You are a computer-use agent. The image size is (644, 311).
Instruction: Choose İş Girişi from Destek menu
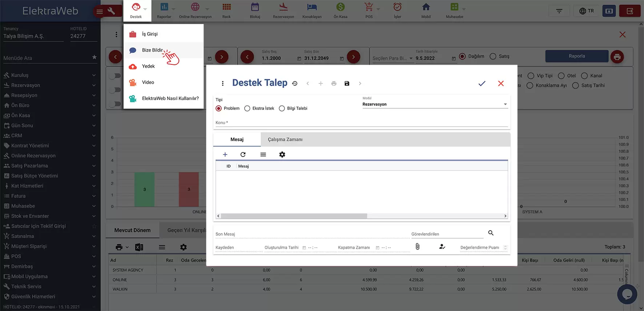click(x=164, y=34)
